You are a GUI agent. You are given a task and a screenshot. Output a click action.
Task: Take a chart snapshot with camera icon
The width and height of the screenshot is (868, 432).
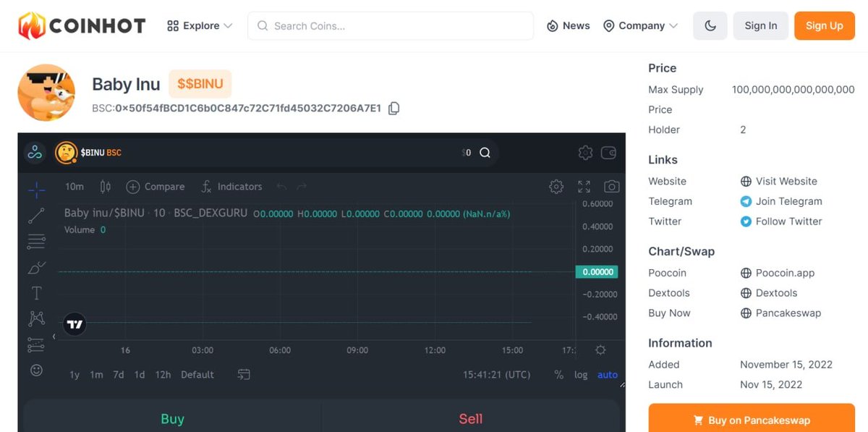click(612, 187)
